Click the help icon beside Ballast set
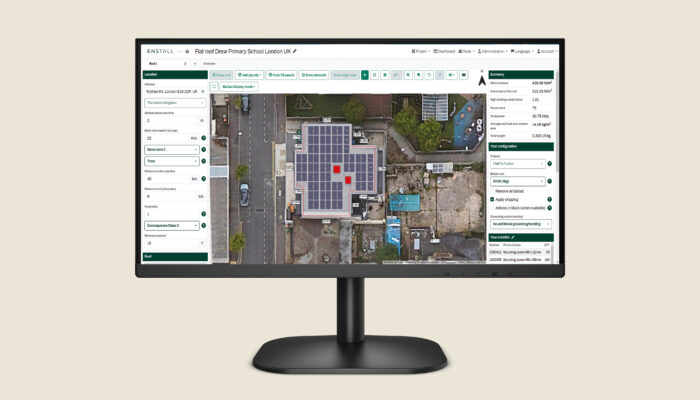The height and width of the screenshot is (400, 700). coord(550,181)
